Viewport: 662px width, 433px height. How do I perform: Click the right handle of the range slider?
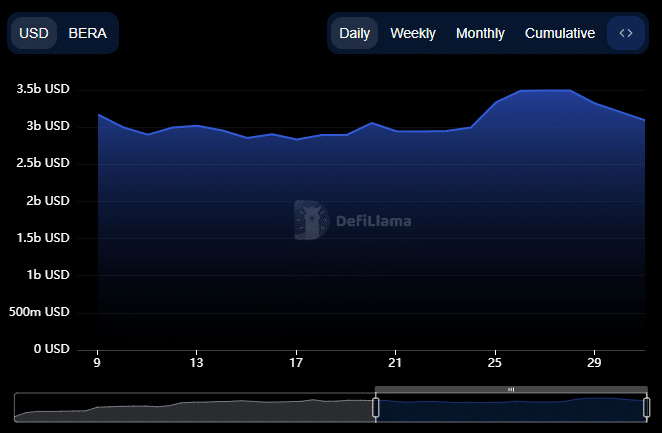pyautogui.click(x=646, y=407)
